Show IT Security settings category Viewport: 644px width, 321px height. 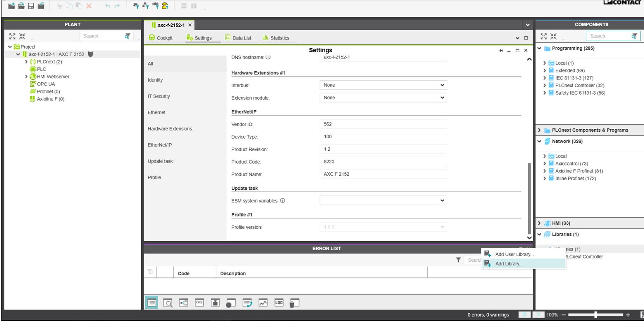click(159, 96)
